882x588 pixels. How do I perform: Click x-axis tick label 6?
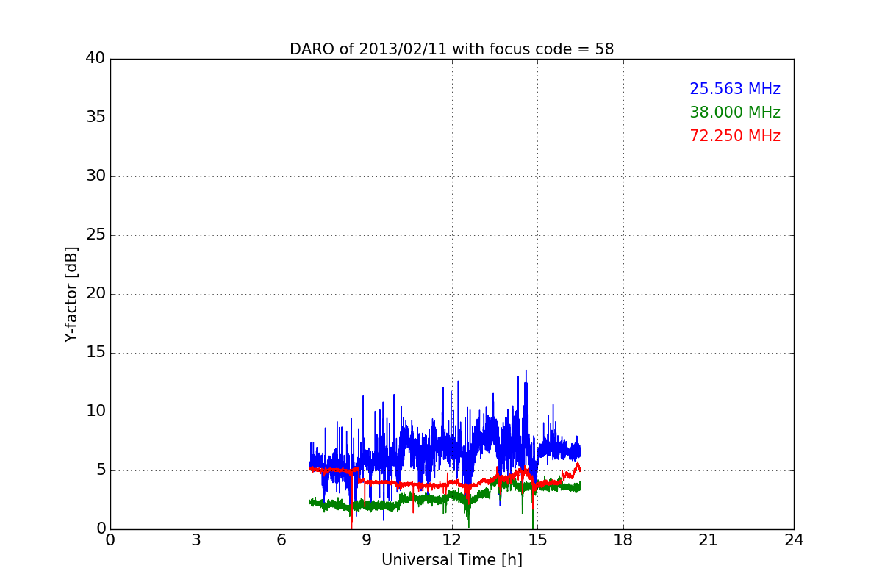pos(281,540)
